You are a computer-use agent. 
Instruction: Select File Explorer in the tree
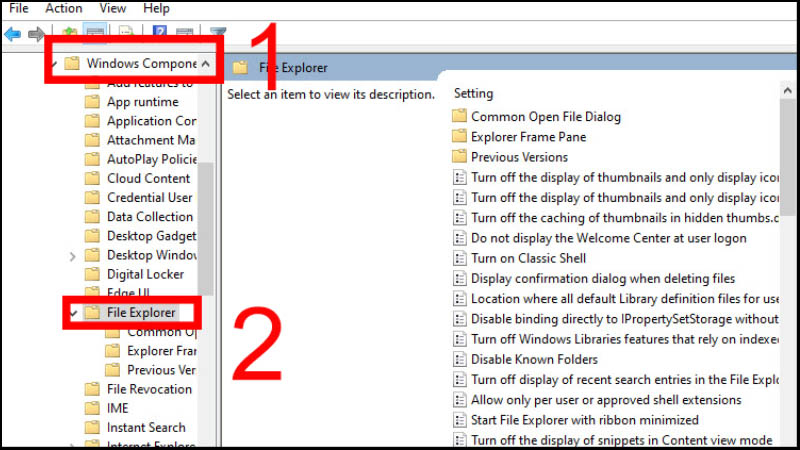(141, 312)
